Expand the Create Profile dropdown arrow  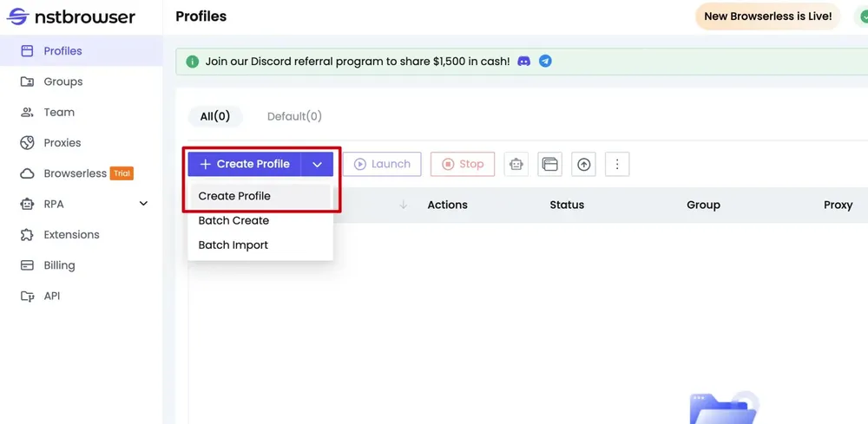click(317, 164)
